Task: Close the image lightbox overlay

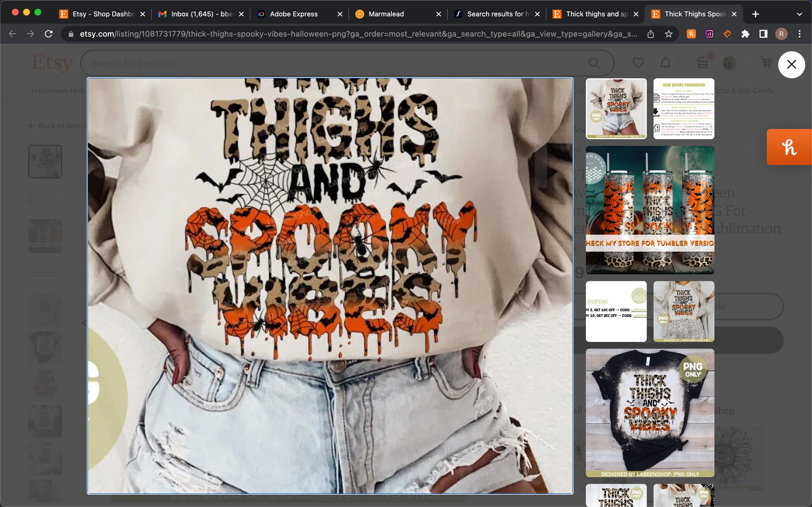Action: click(x=791, y=65)
